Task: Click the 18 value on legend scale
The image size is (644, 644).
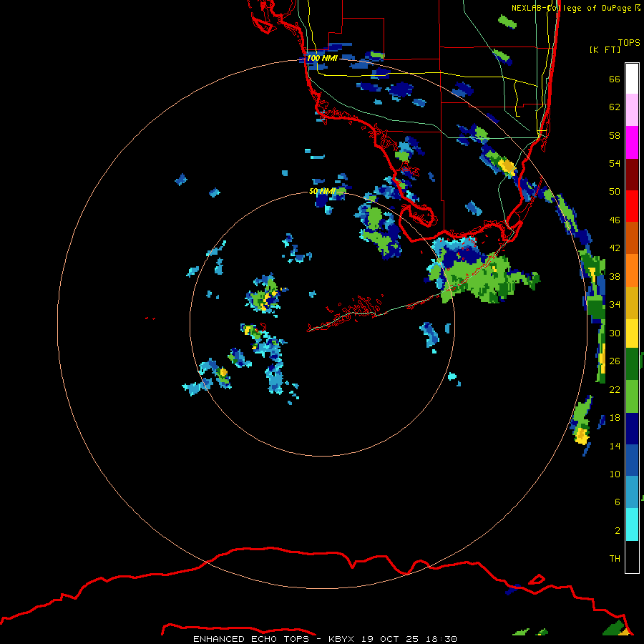Action: [x=615, y=418]
